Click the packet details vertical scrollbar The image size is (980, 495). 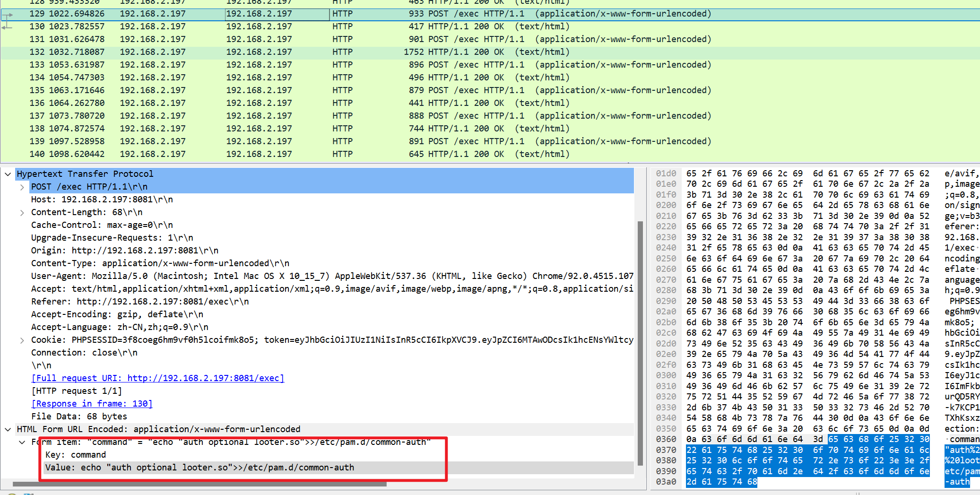point(640,343)
